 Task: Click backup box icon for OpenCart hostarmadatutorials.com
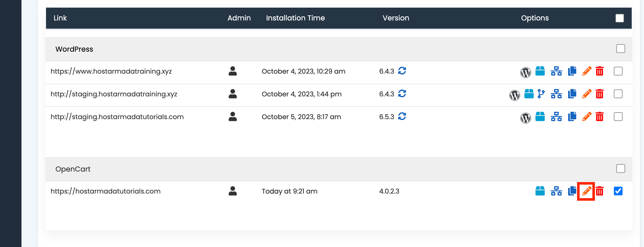pyautogui.click(x=540, y=191)
